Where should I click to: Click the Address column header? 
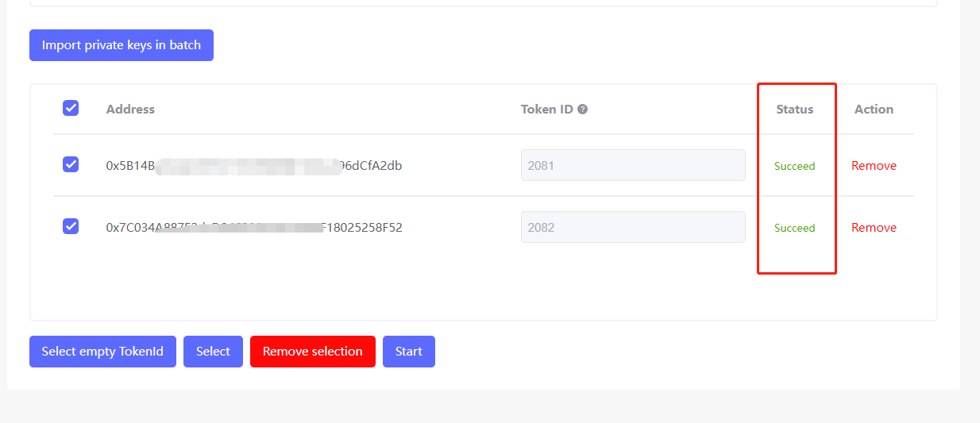point(130,110)
